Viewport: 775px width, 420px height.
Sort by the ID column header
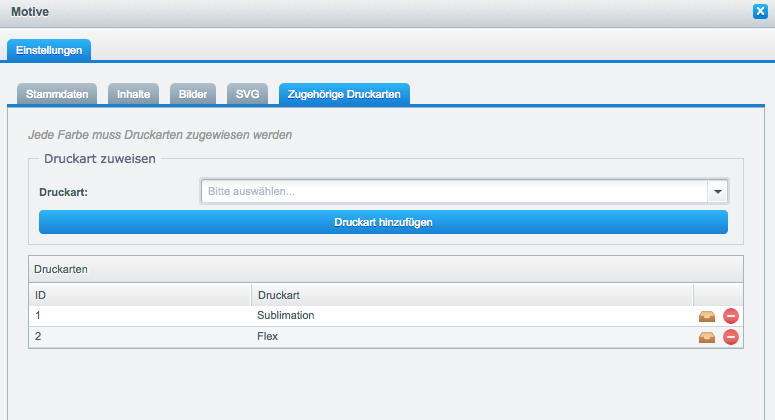click(x=140, y=295)
